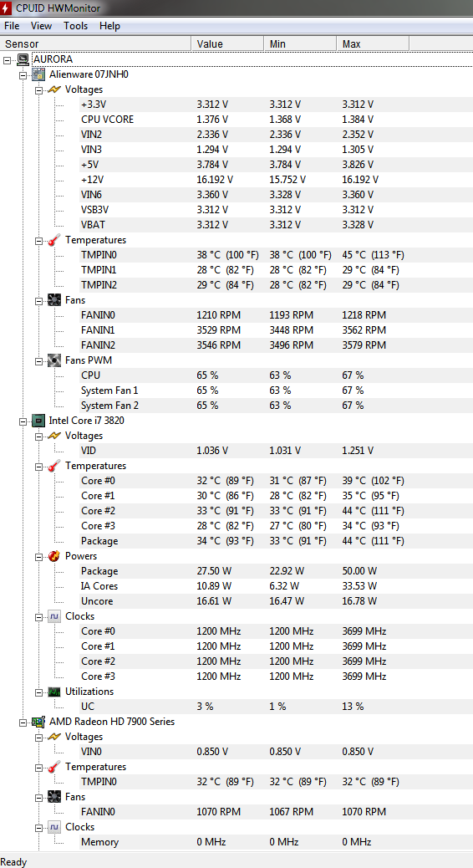
Task: Click the Max column header
Action: [x=373, y=43]
